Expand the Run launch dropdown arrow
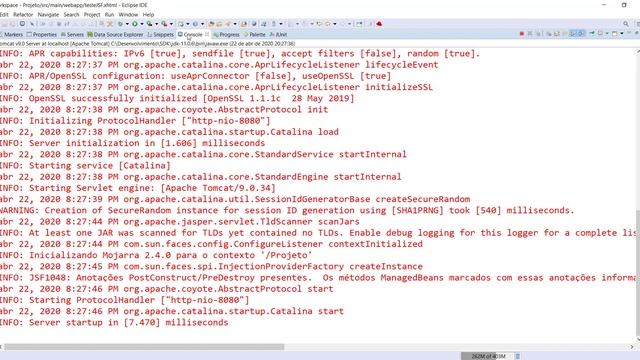The width and height of the screenshot is (640, 360). (142, 24)
